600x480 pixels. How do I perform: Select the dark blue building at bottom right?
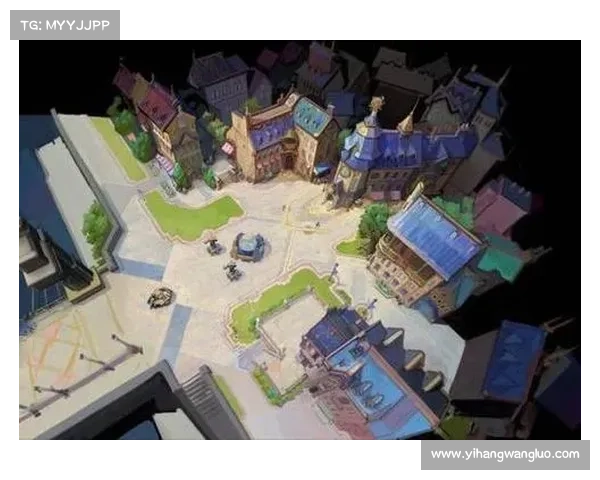(510, 370)
